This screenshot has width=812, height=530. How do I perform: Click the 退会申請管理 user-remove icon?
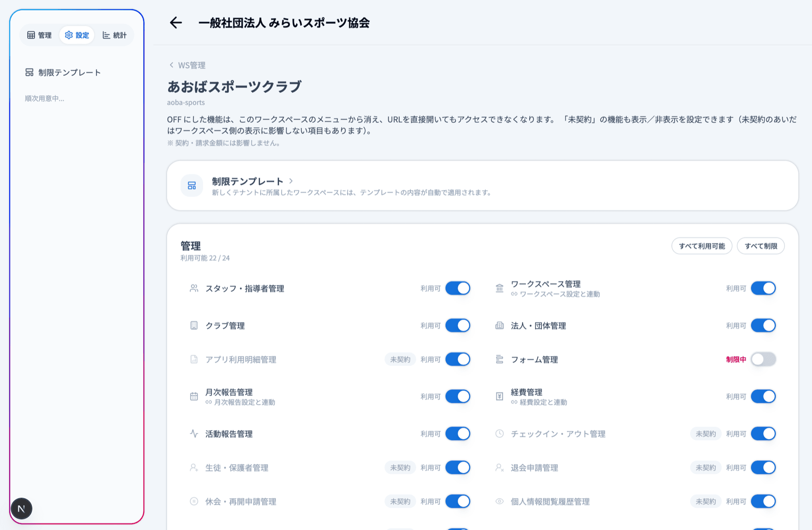(499, 468)
